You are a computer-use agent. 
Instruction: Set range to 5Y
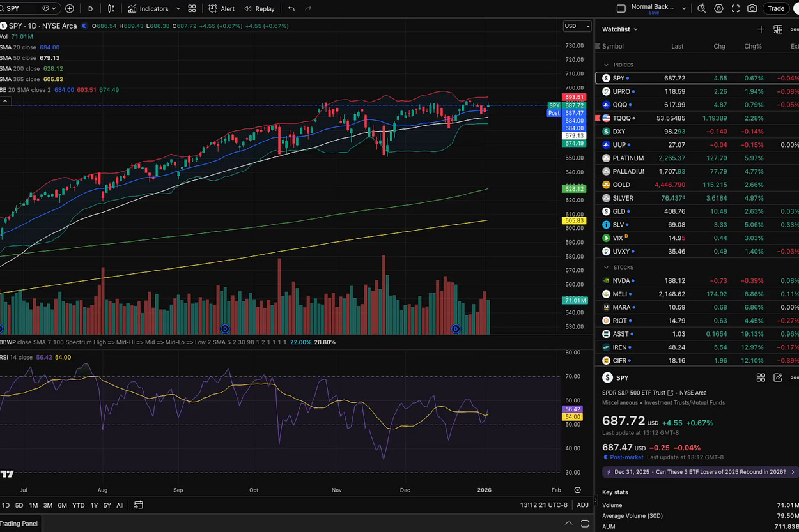[107, 505]
